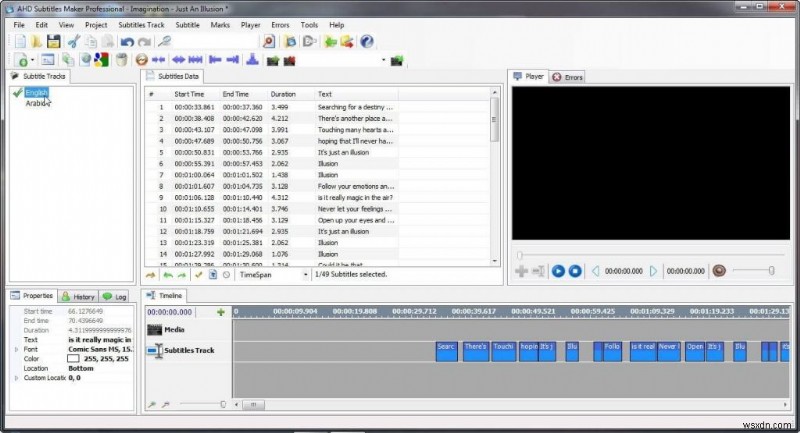This screenshot has height=433, width=800.
Task: Toggle the English track checkmark
Action: [17, 93]
